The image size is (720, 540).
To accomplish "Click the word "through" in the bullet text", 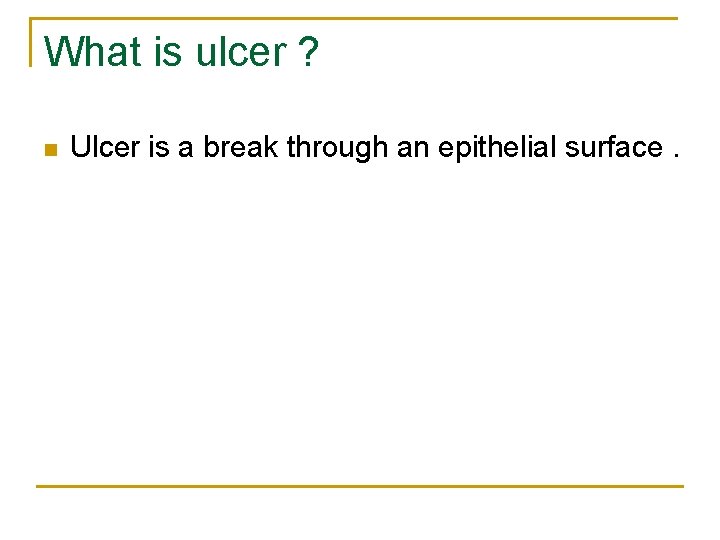I will 338,147.
